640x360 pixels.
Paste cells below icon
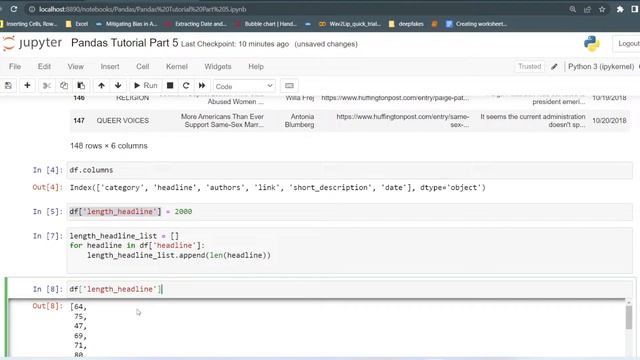pos(81,86)
